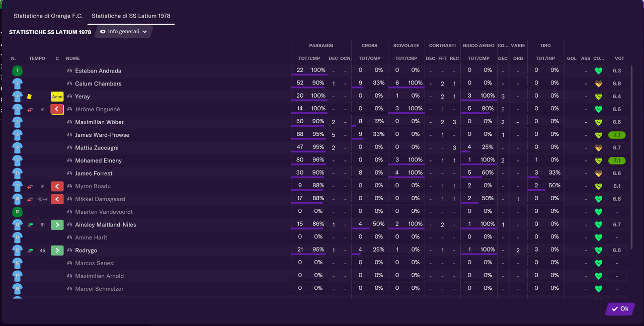Sort the table by the VOT column
644x326 pixels.
coord(619,58)
